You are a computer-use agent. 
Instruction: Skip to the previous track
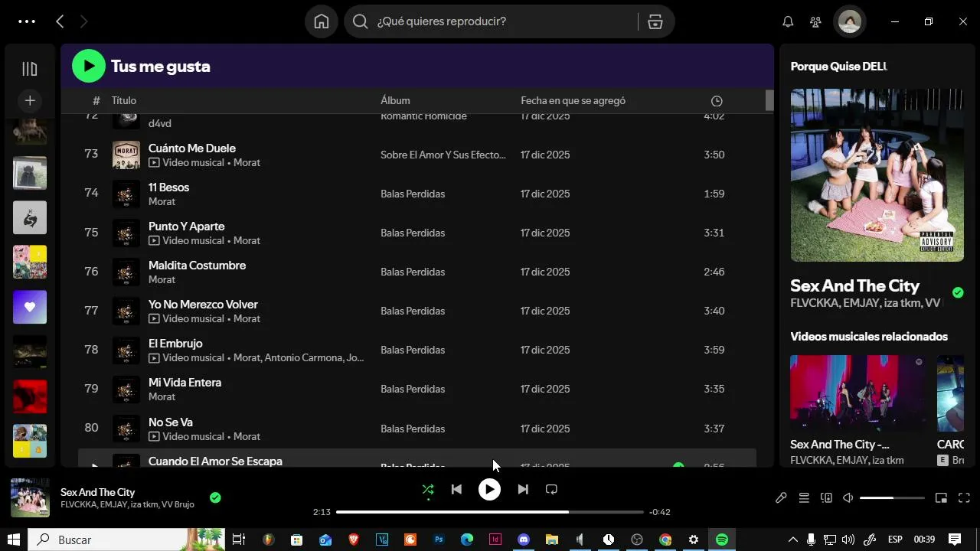coord(456,489)
